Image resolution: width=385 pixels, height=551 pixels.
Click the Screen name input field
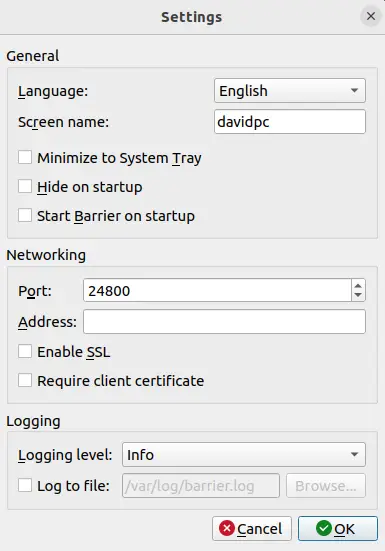point(290,122)
